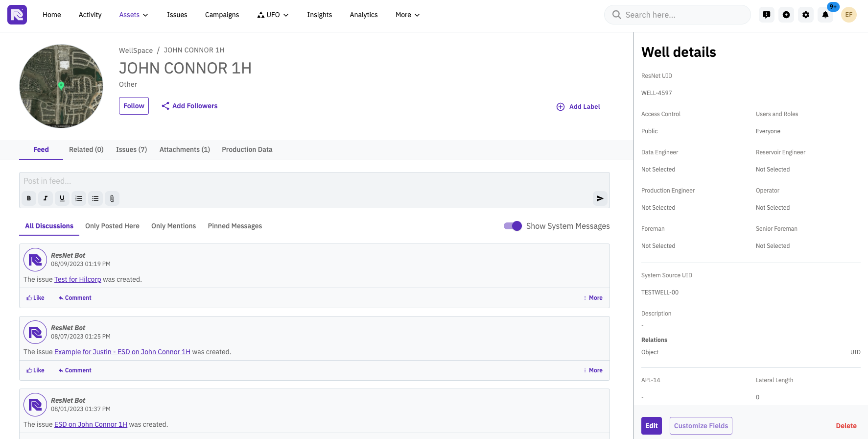Screen dimensions: 868x439
Task: Focus the Search here field
Action: tap(678, 15)
